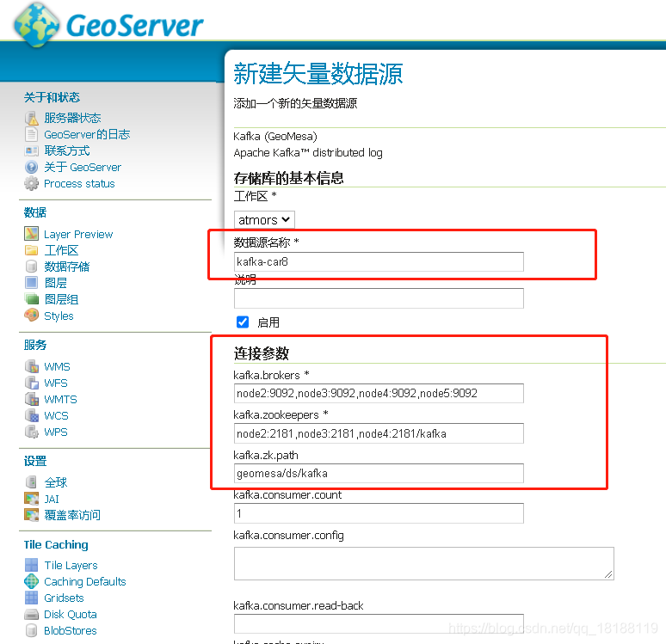
Task: Open WMS service settings
Action: click(57, 367)
